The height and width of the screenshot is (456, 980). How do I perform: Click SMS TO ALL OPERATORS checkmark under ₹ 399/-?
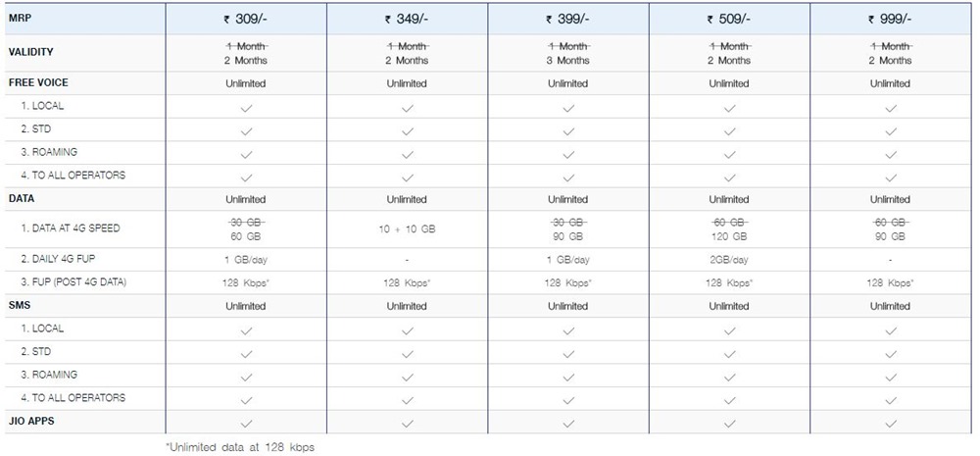(568, 400)
